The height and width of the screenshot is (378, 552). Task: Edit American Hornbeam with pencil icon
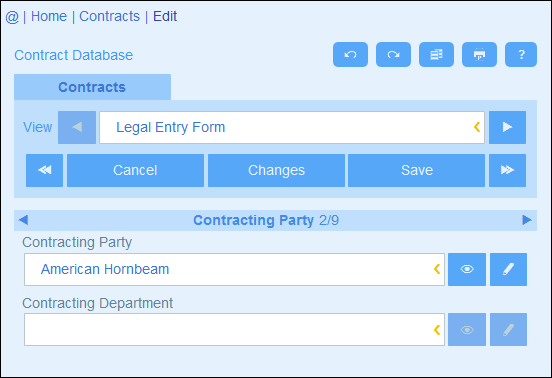pos(508,269)
